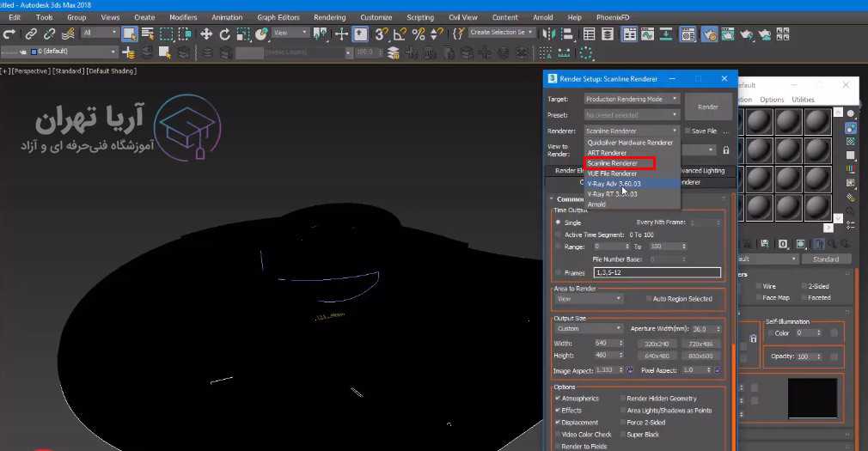Open the Schematic View icon
The image size is (868, 451).
pyautogui.click(x=666, y=34)
